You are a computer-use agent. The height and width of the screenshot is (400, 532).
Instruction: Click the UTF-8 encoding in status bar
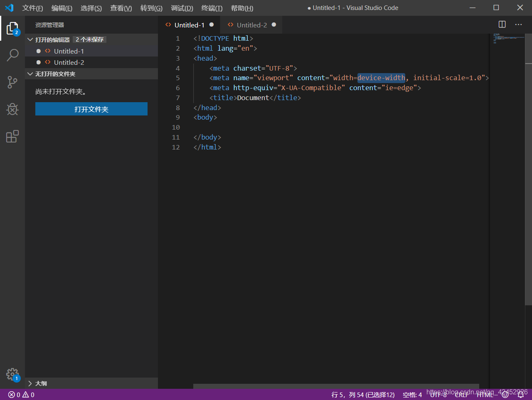[x=438, y=395]
